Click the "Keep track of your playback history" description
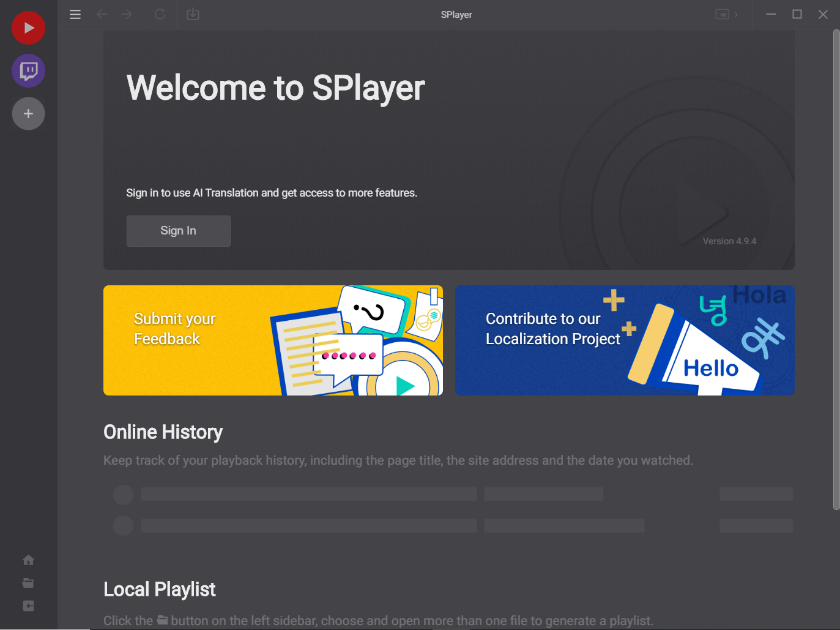 398,460
